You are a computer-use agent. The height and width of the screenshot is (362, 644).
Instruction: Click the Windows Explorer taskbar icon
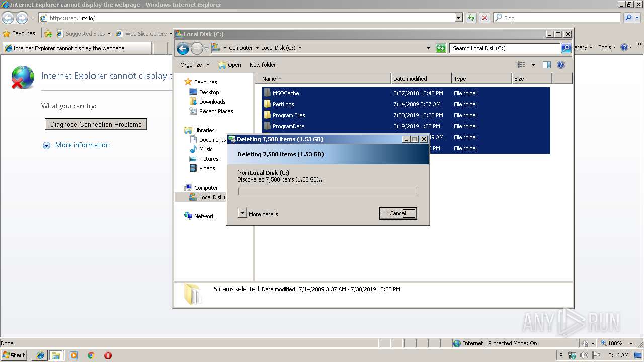click(56, 355)
